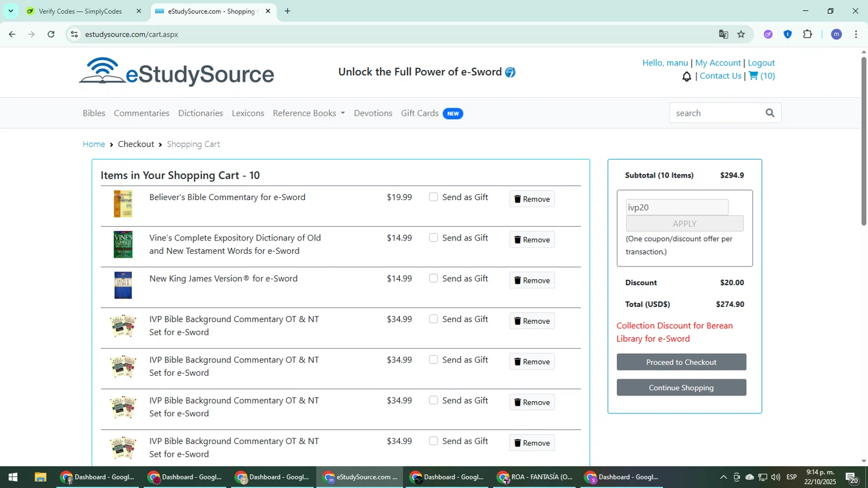The width and height of the screenshot is (868, 488).
Task: Click the APPLY coupon button
Action: point(685,223)
